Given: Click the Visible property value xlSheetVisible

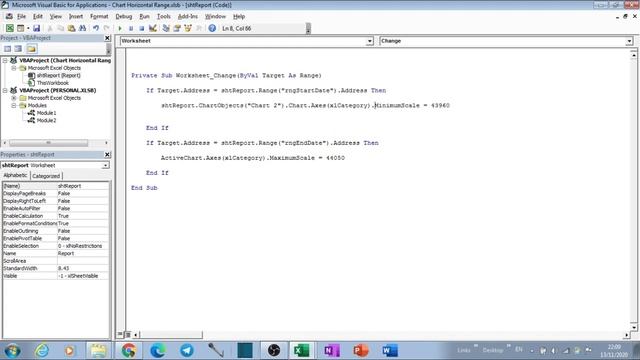Looking at the screenshot, I should pyautogui.click(x=83, y=276).
